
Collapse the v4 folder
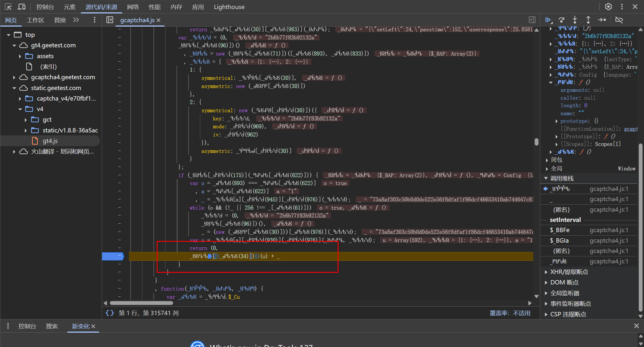click(x=20, y=109)
